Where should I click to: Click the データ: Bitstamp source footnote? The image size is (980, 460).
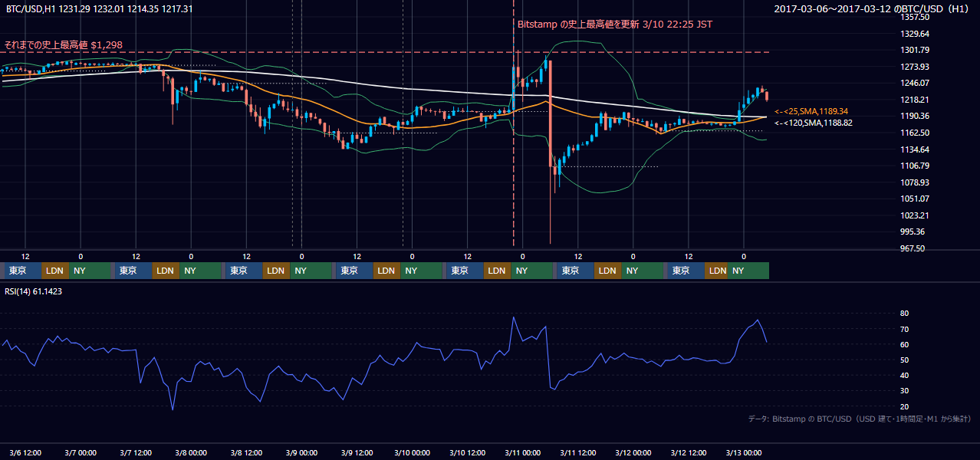(x=860, y=419)
